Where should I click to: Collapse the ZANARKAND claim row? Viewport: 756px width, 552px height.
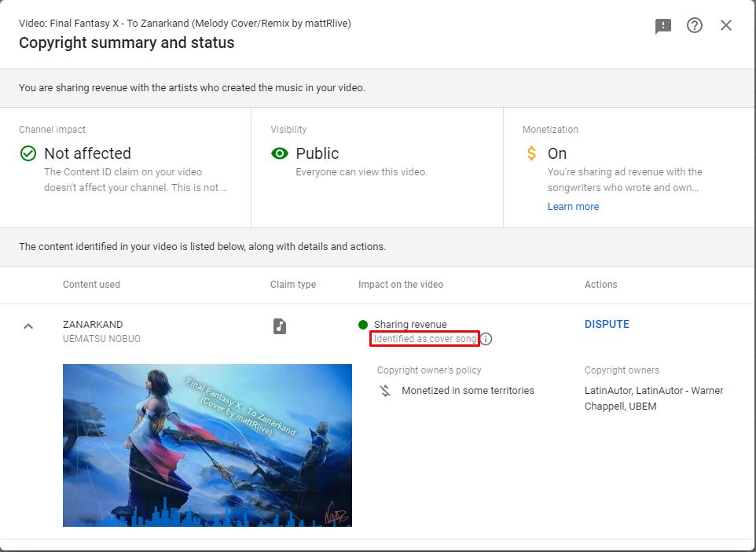pyautogui.click(x=28, y=326)
